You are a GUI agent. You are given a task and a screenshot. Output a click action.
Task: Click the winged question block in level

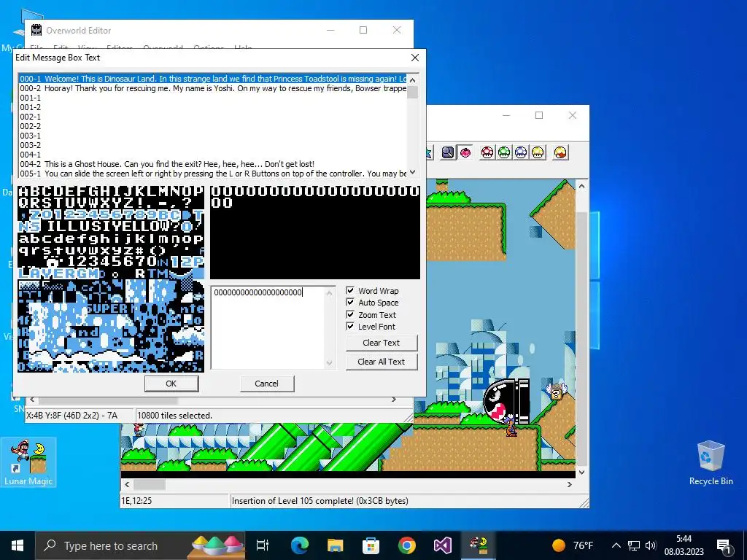(556, 392)
